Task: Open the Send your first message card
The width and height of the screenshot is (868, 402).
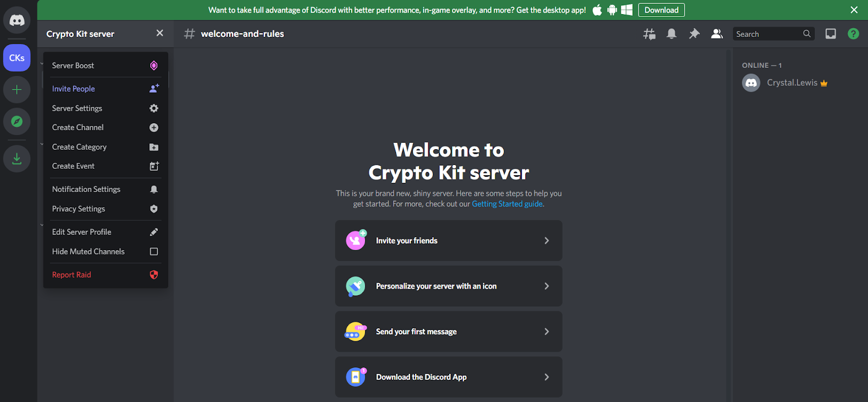Action: click(x=449, y=331)
